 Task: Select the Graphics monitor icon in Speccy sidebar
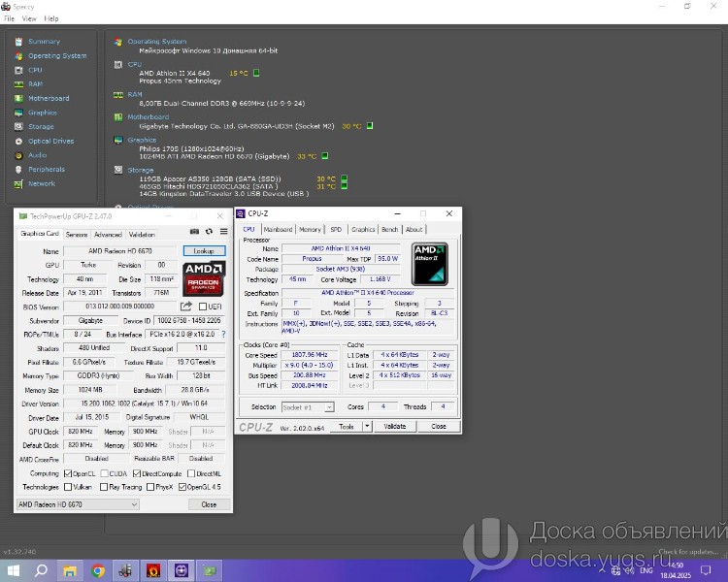tap(18, 113)
